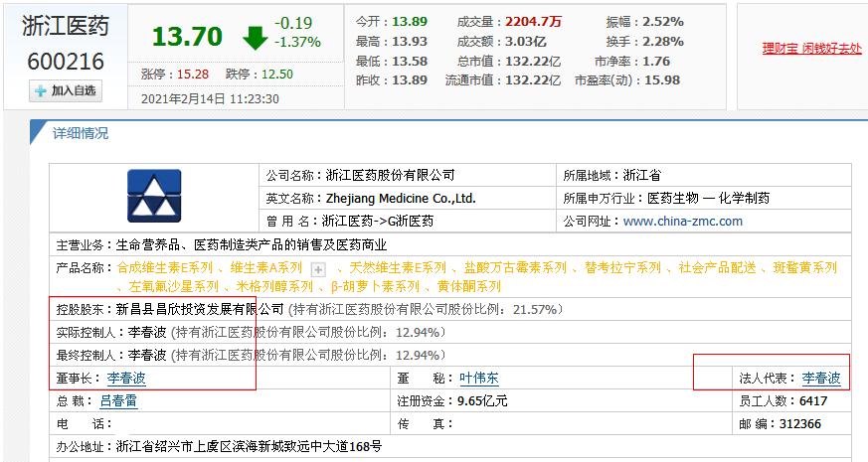The image size is (868, 462).
Task: Click the 振幅 value 2.52%
Action: pyautogui.click(x=663, y=22)
